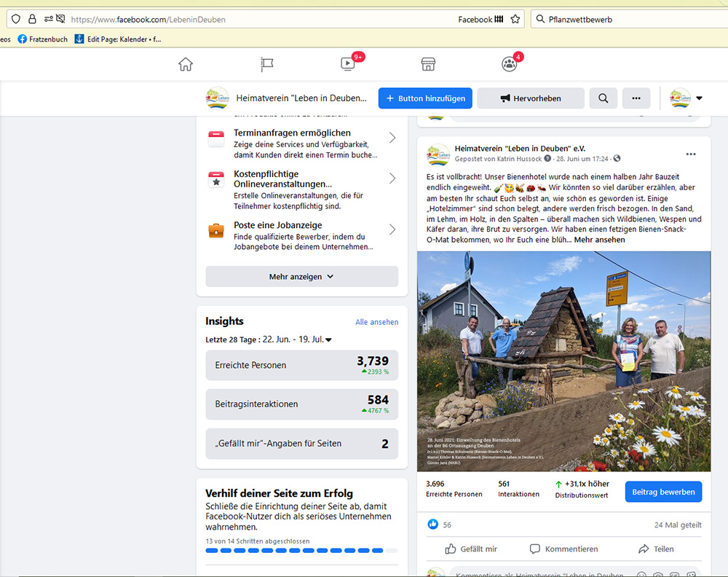Viewport: 728px width, 577px height.
Task: Open Gefällt mir-Angaben für Seiten card
Action: 302,444
